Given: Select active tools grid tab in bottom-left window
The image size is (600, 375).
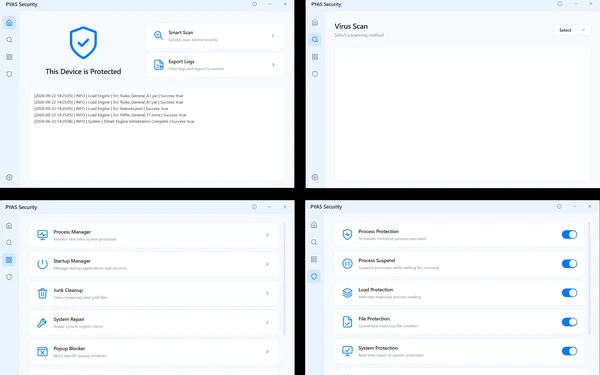Looking at the screenshot, I should [x=9, y=260].
